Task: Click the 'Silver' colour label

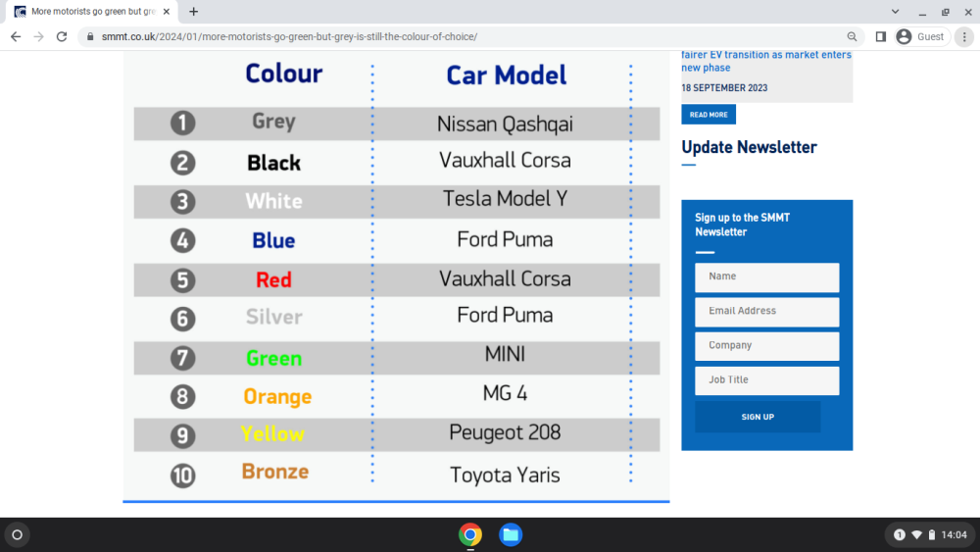Action: coord(273,317)
